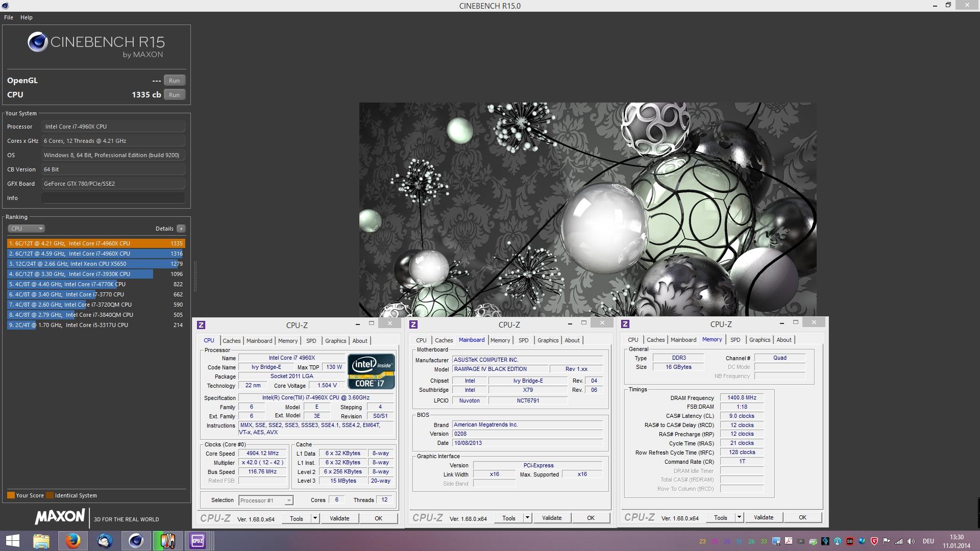
Task: Open the DEU keyboard language indicator
Action: [928, 541]
